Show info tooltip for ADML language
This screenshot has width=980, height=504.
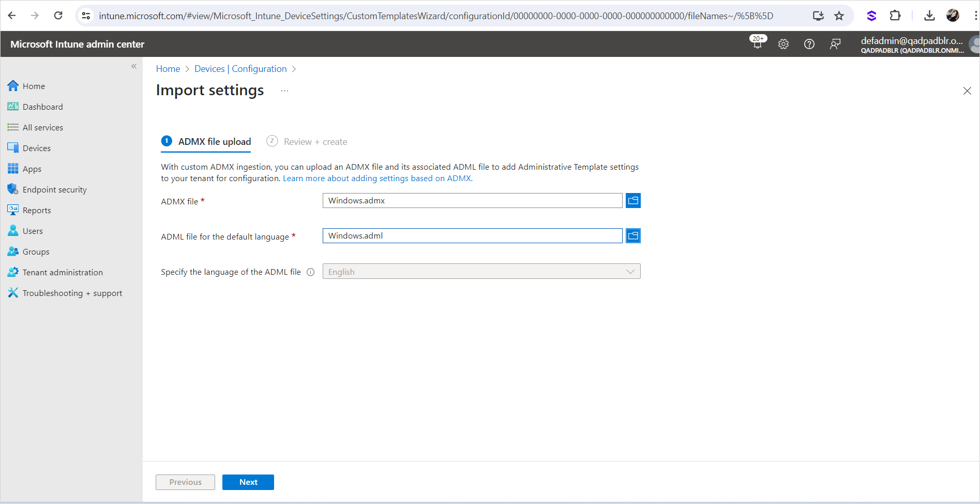[310, 272]
